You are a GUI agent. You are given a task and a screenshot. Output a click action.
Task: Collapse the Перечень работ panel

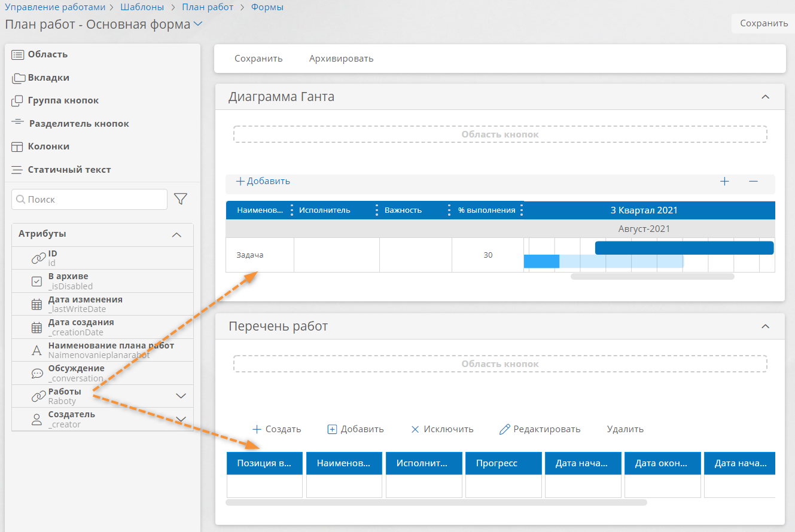tap(764, 326)
